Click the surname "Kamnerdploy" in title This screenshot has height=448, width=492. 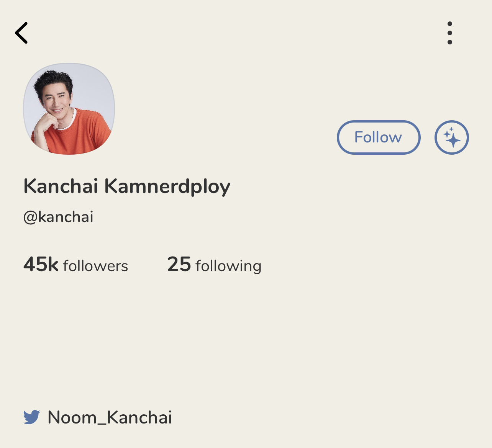coord(167,187)
